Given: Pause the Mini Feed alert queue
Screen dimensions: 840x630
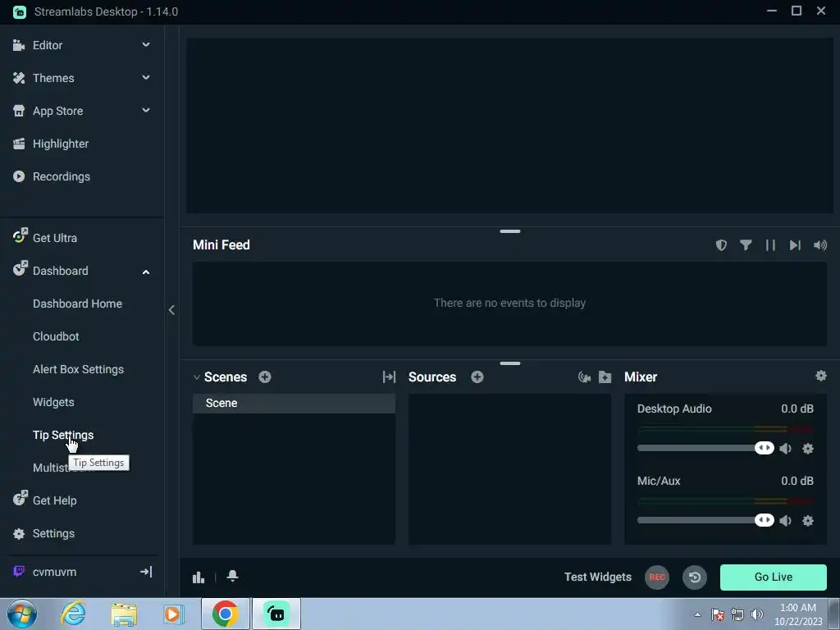Looking at the screenshot, I should click(770, 244).
